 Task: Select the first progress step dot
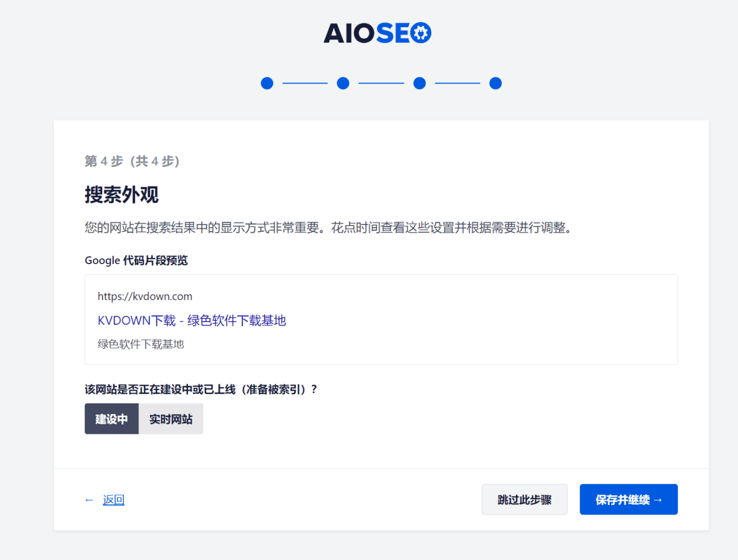pyautogui.click(x=267, y=83)
